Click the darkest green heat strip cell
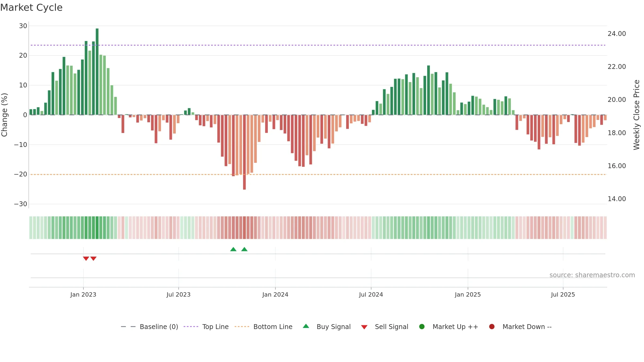Image resolution: width=644 pixels, height=362 pixels. (x=97, y=228)
